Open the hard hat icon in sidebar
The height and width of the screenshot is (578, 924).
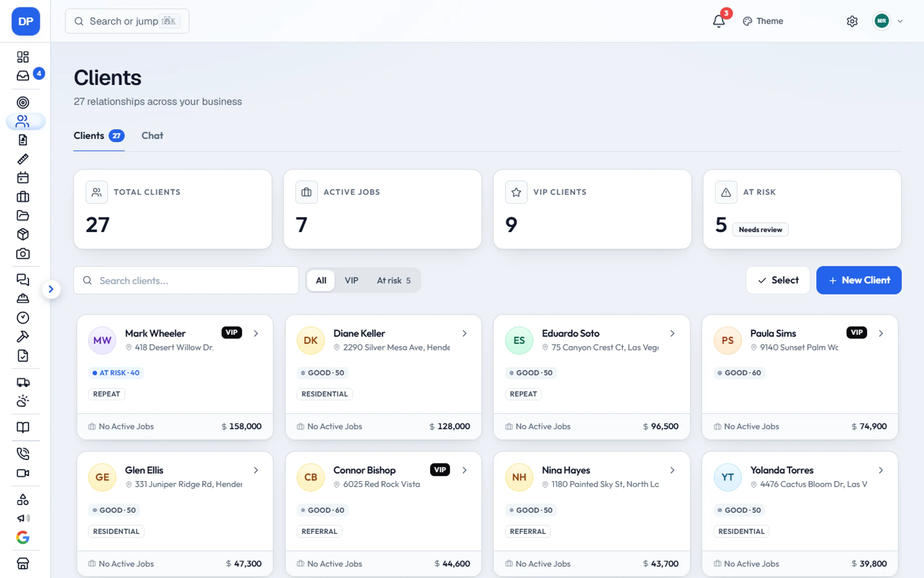tap(23, 298)
